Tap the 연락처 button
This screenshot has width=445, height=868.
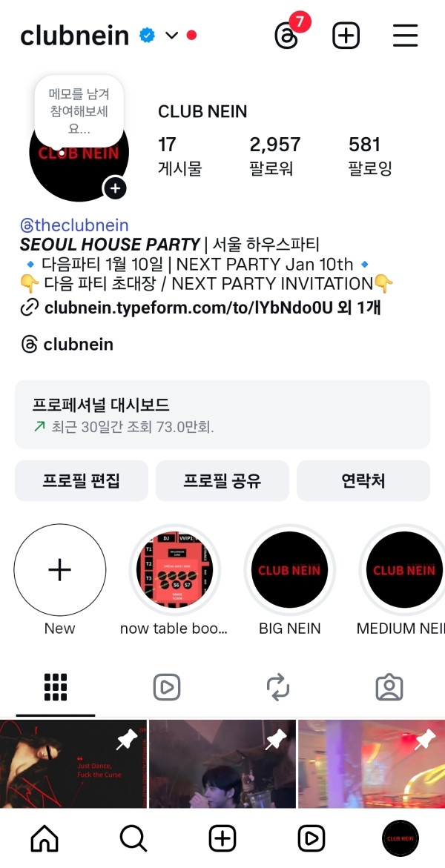point(363,480)
